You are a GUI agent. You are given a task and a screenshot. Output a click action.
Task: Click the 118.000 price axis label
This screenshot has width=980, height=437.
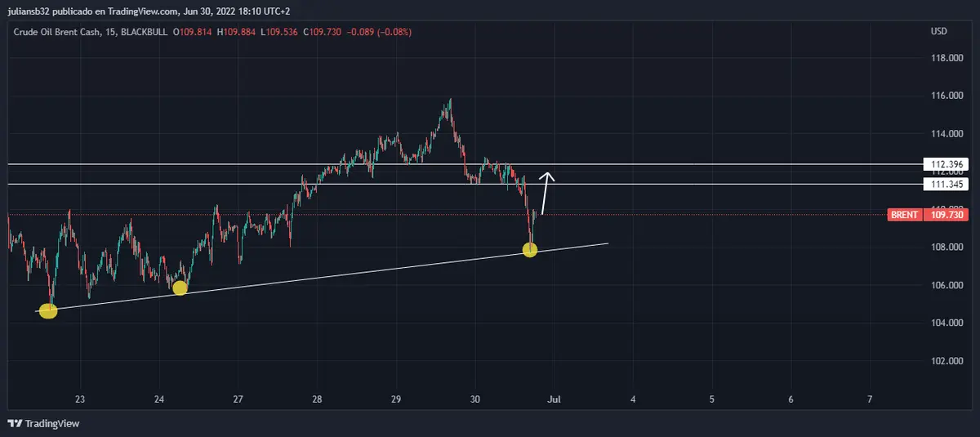946,58
